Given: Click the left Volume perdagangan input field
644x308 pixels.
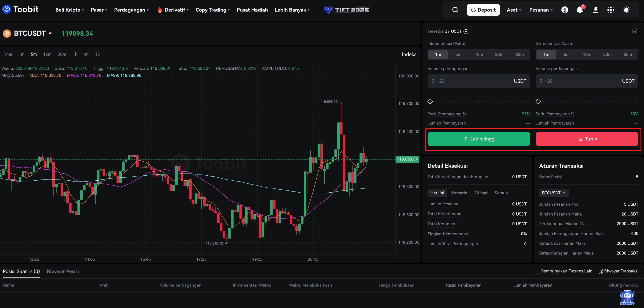Looking at the screenshot, I should tap(478, 81).
